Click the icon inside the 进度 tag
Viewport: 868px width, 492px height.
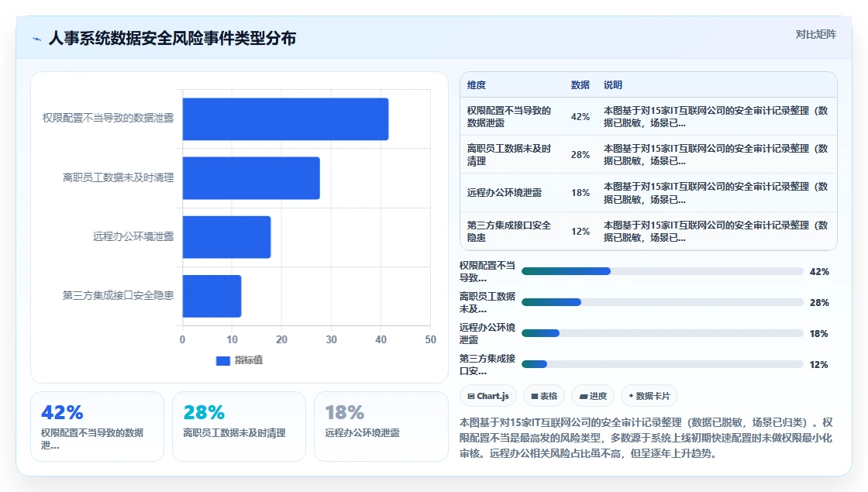pos(583,396)
